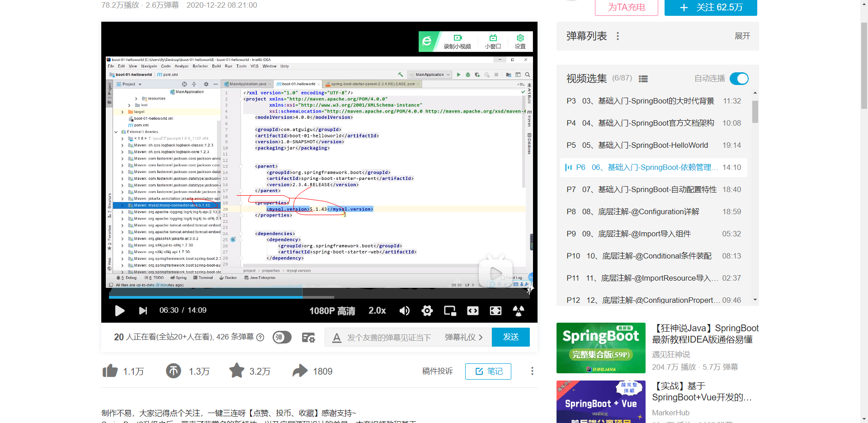Open P4 SpringBoot官方文档架构 episode
The image size is (868, 423).
654,123
